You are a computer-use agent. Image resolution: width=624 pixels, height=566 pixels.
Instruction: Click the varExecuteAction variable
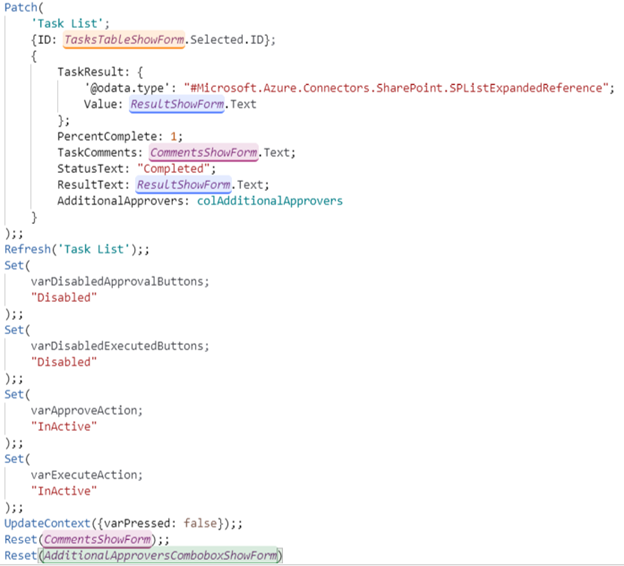click(84, 475)
